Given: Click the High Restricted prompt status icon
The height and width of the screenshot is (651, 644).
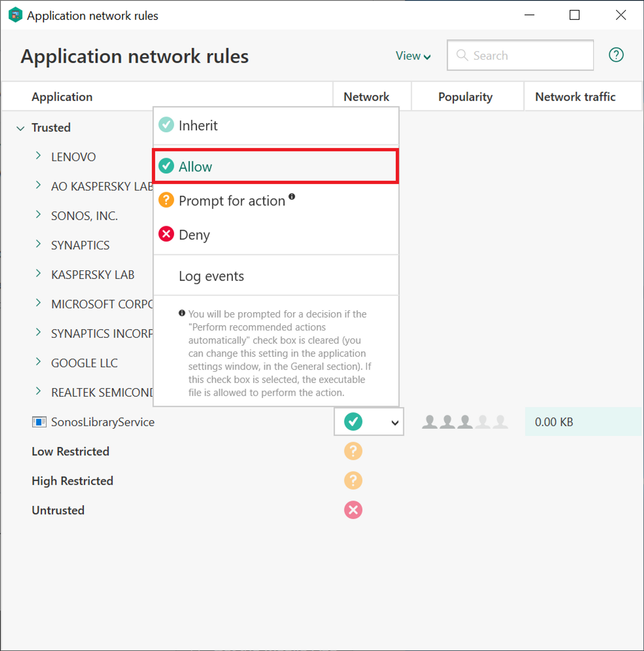Looking at the screenshot, I should (x=353, y=480).
